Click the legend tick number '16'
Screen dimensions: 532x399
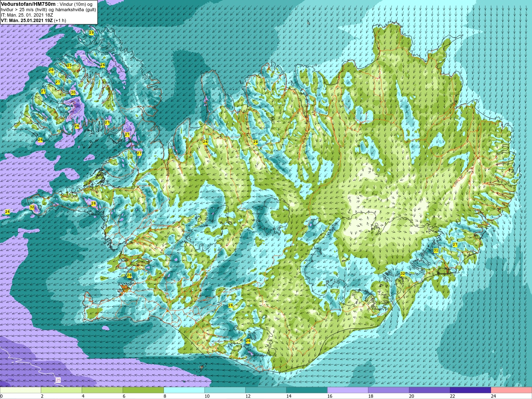click(x=329, y=396)
